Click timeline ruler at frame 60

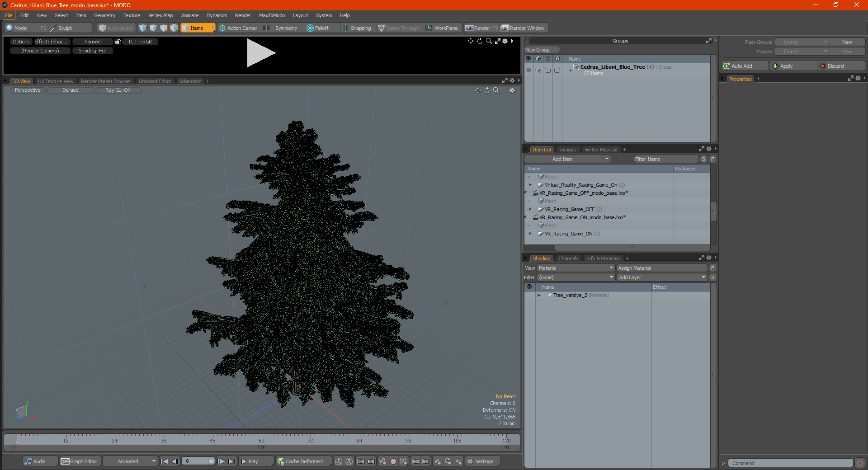click(x=261, y=438)
